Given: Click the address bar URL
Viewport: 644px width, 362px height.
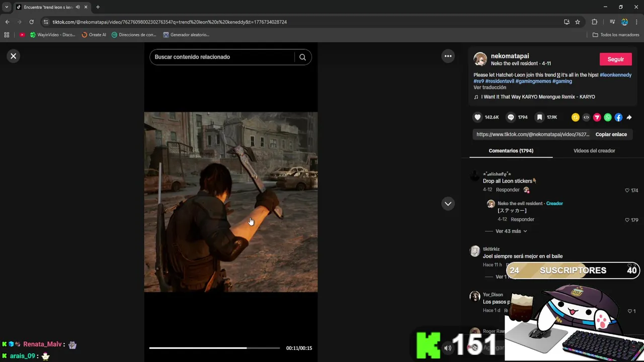Looking at the screenshot, I should point(170,22).
